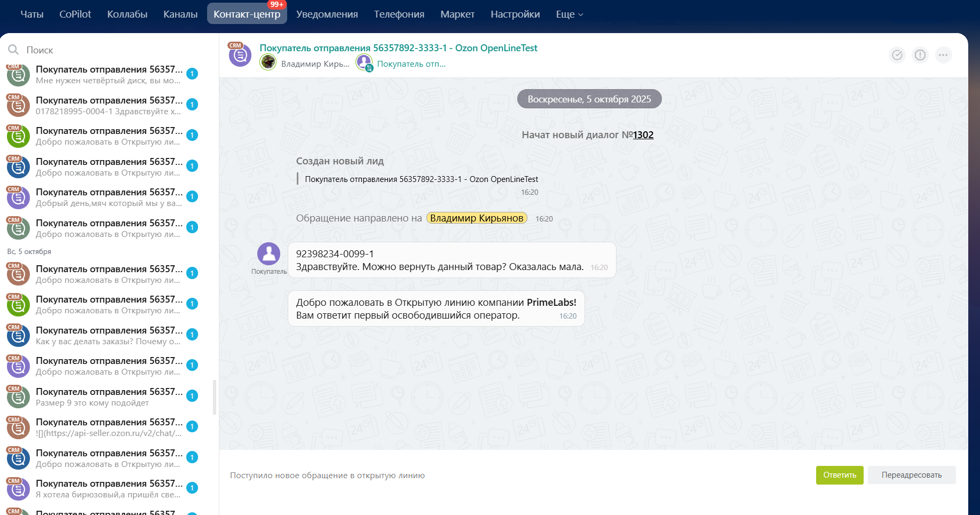This screenshot has height=515, width=980.
Task: Click the finish dialog checkmark icon
Action: pyautogui.click(x=897, y=55)
